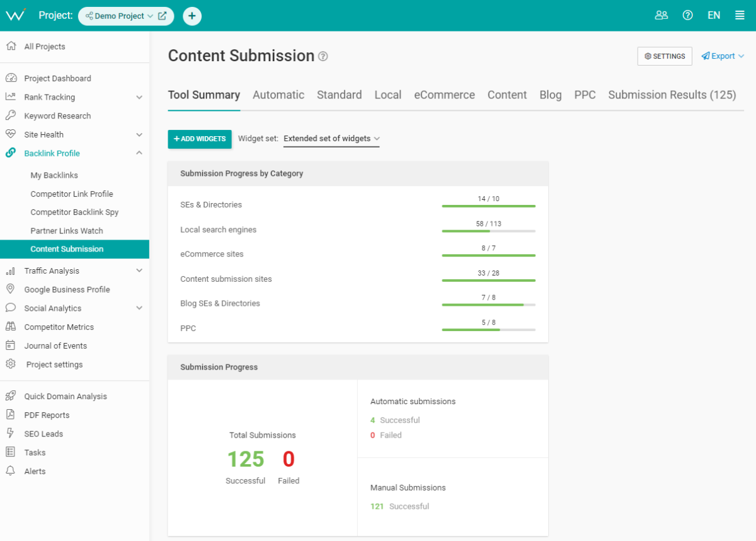Collapse the Backlink Profile sidebar section
Screen dimensions: 756x541
click(x=139, y=153)
